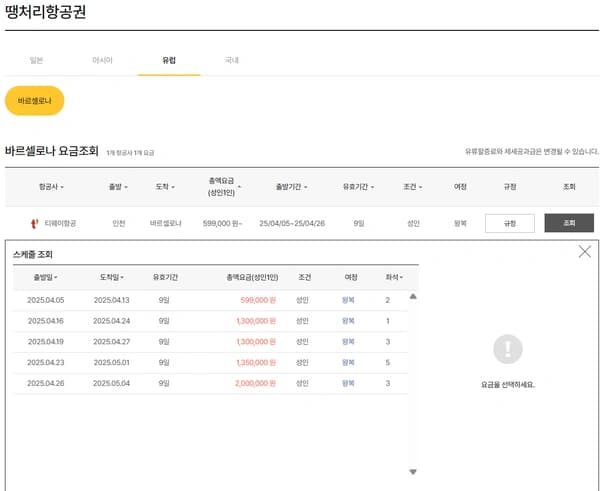Click departure date 2025.04.05
Screen dimensions: 600x491
click(46, 300)
